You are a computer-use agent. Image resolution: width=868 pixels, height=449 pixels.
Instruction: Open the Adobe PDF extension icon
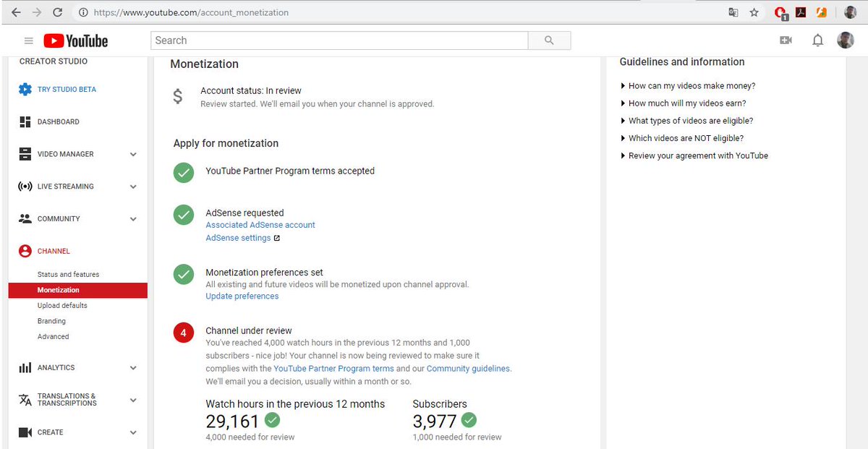coord(801,12)
